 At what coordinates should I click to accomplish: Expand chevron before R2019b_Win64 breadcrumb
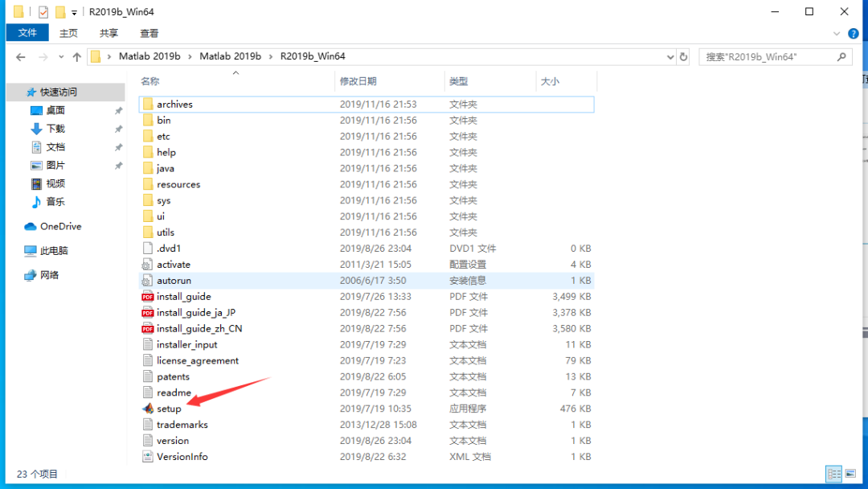[x=271, y=56]
